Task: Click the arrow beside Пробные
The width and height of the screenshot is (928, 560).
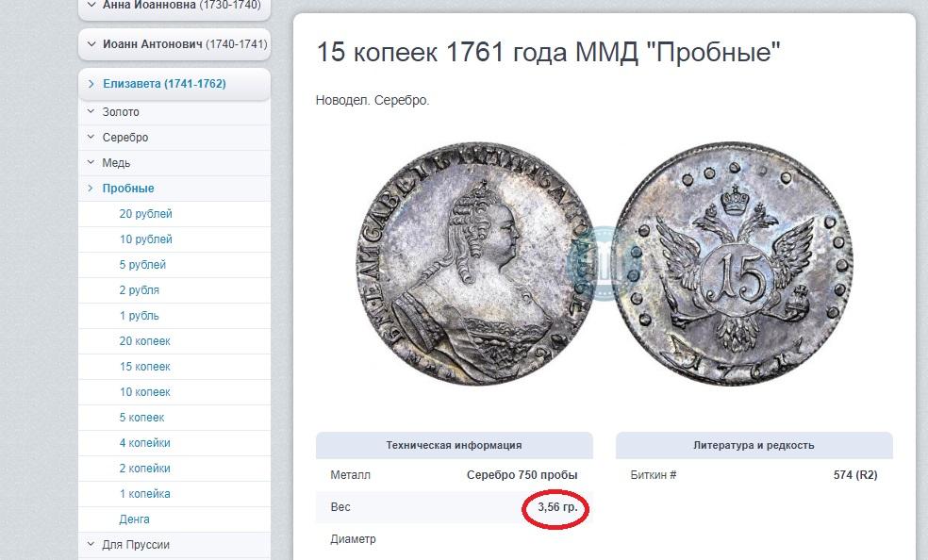Action: (91, 189)
